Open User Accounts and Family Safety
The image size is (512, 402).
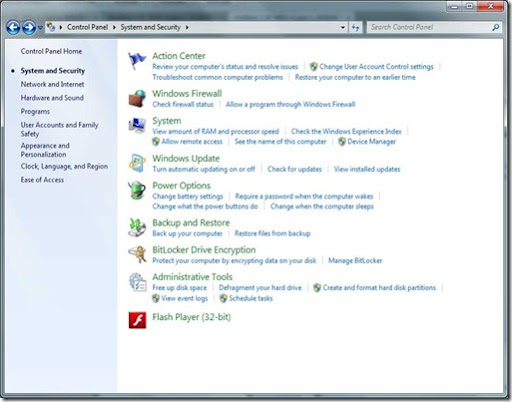coord(60,129)
